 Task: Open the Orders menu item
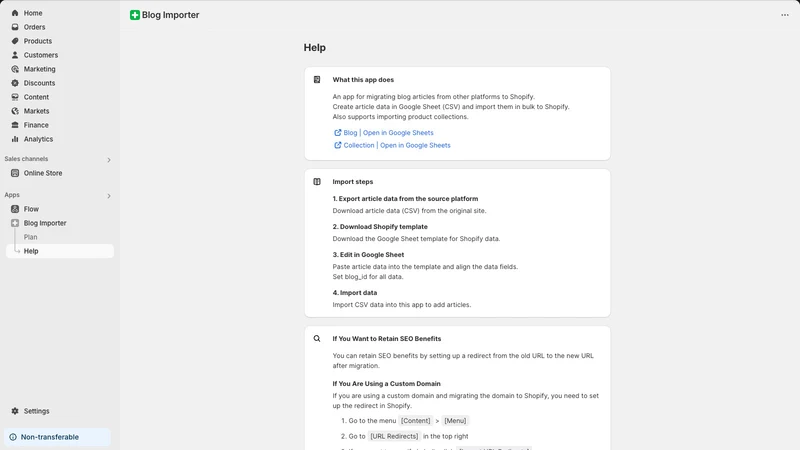tap(34, 27)
